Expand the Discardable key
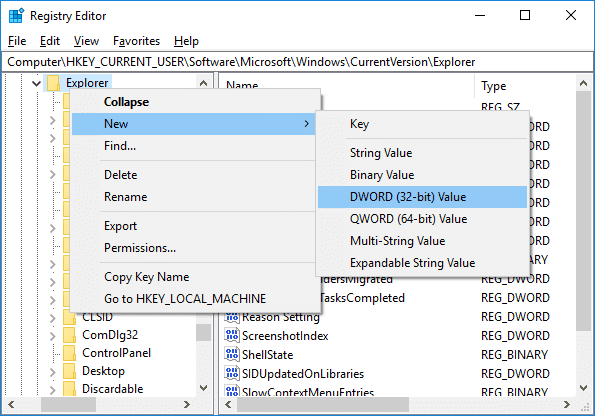Viewport: 595px width, 416px height. [53, 390]
